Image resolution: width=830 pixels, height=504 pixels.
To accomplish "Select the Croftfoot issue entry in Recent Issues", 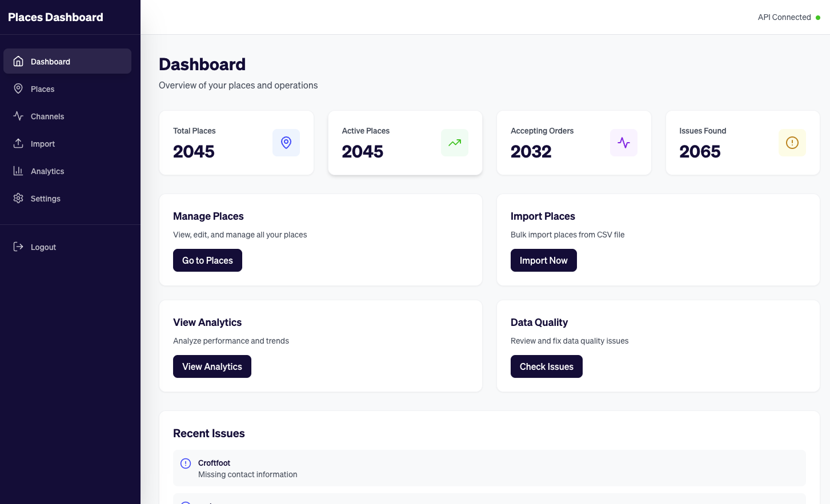I will coord(489,467).
